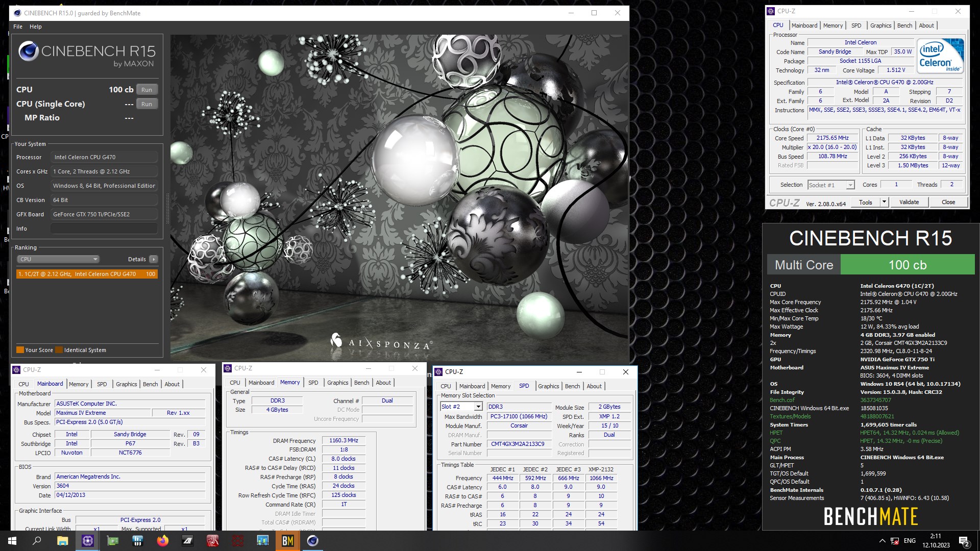Screen dimensions: 980x551
Task: Open File Explorer from the taskbar
Action: click(x=62, y=541)
